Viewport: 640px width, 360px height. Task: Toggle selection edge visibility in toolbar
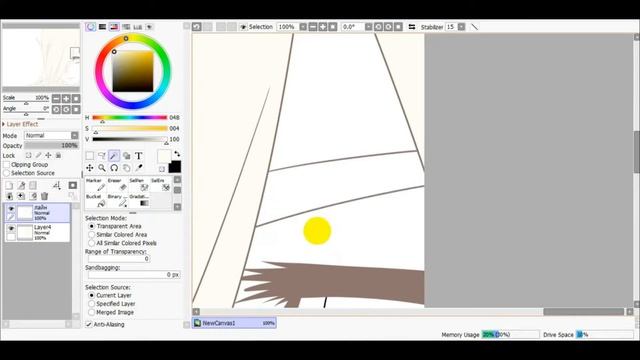[x=243, y=27]
